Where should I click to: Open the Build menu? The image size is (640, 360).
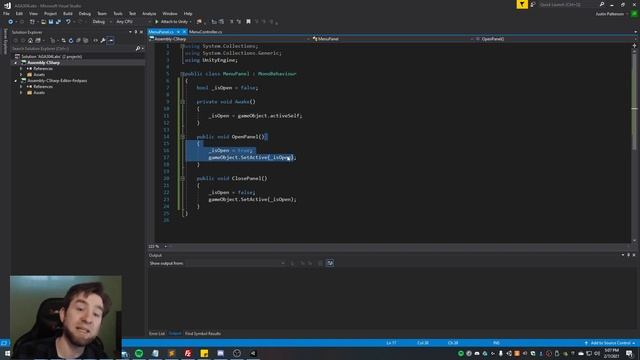click(x=68, y=14)
